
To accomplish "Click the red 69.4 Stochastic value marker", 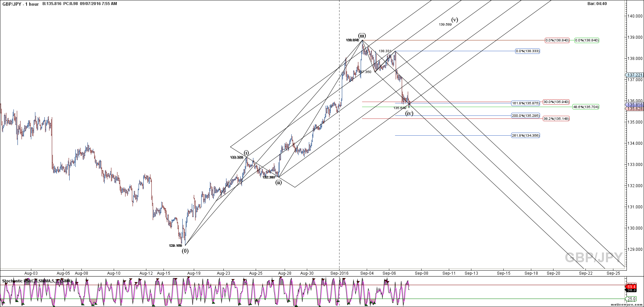I will [x=631, y=287].
